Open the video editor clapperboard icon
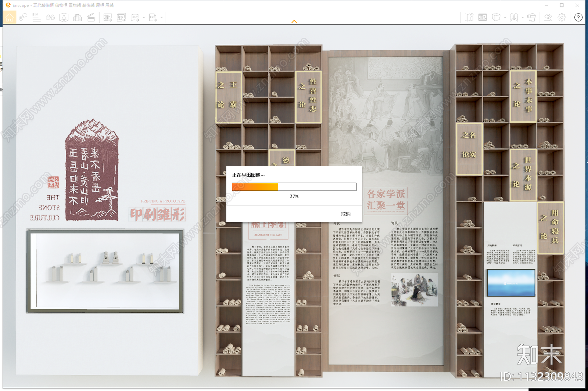This screenshot has height=391, width=588. pos(91,17)
